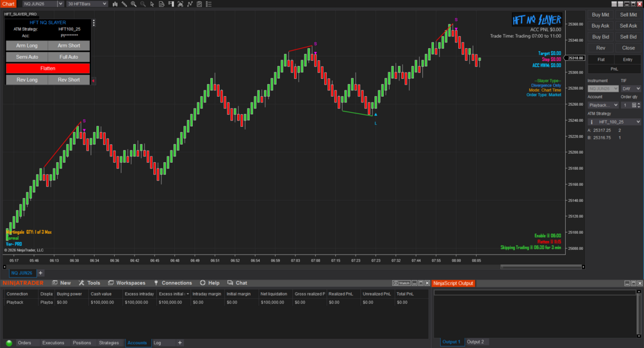Enable Semi Auto mode
The width and height of the screenshot is (644, 348).
(x=27, y=57)
